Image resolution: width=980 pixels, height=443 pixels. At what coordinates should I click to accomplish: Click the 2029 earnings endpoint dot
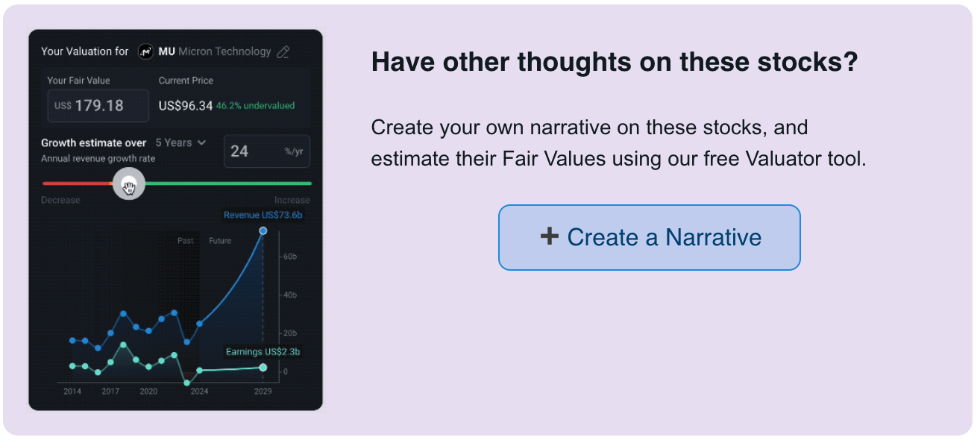[263, 367]
